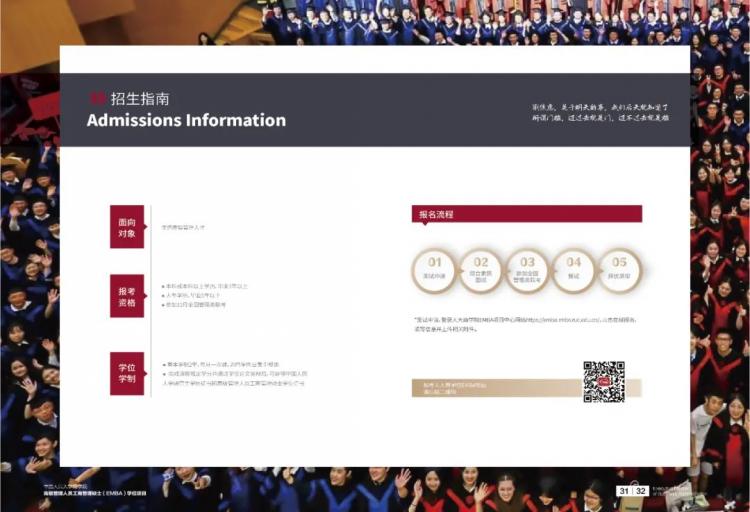Image resolution: width=750 pixels, height=512 pixels.
Task: Click the step 03 circle icon
Action: pyautogui.click(x=527, y=270)
